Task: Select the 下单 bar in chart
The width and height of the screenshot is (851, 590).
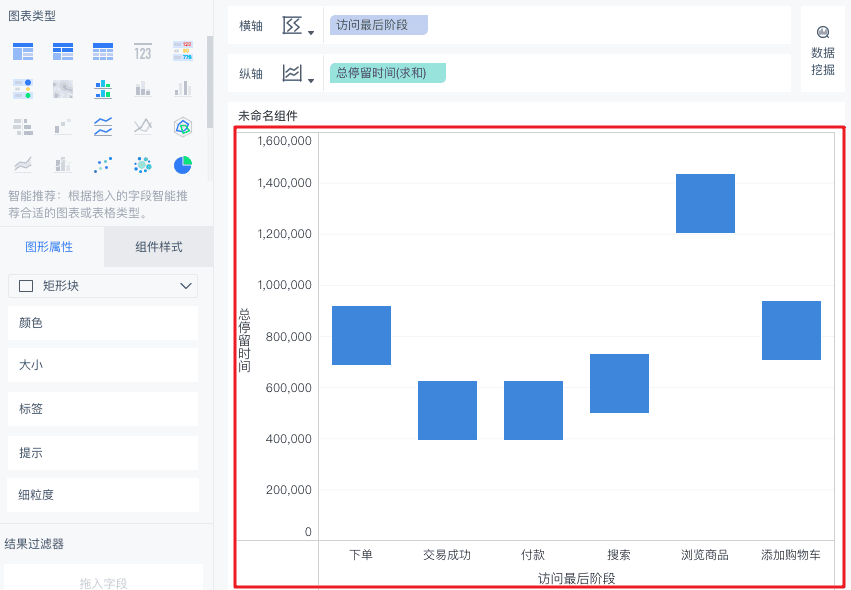Action: [x=361, y=335]
